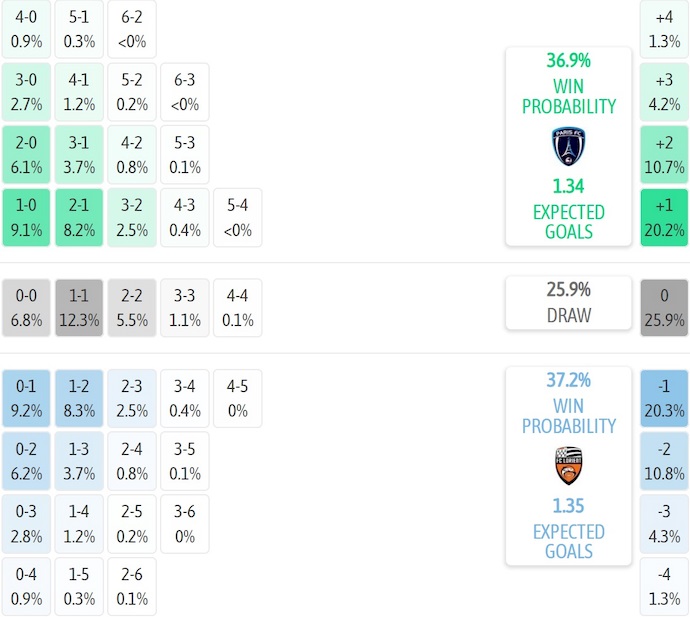690x617 pixels.
Task: Select the 0 margin draw tile
Action: tap(664, 308)
